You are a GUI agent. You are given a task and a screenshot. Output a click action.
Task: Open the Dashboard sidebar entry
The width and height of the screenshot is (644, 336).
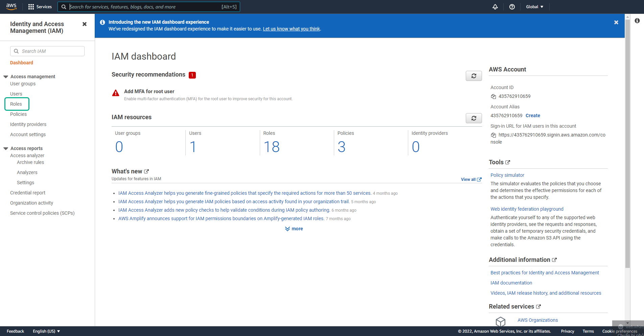coord(21,63)
